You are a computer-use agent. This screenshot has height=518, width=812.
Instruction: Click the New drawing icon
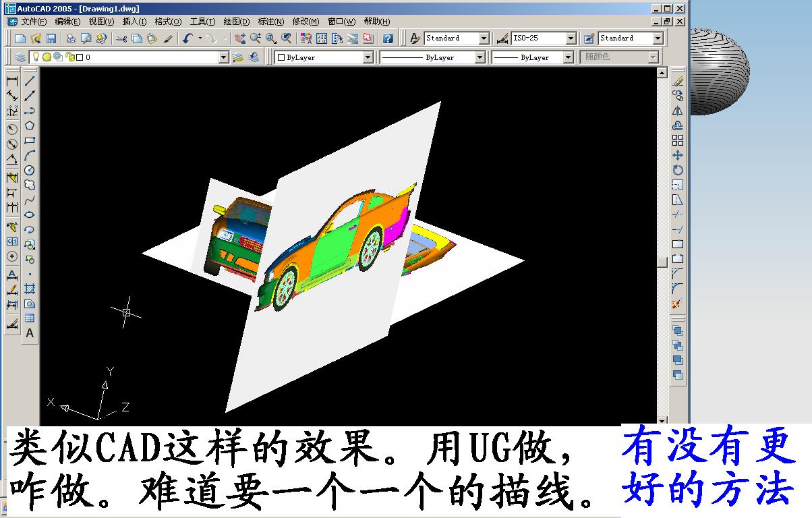pyautogui.click(x=20, y=38)
